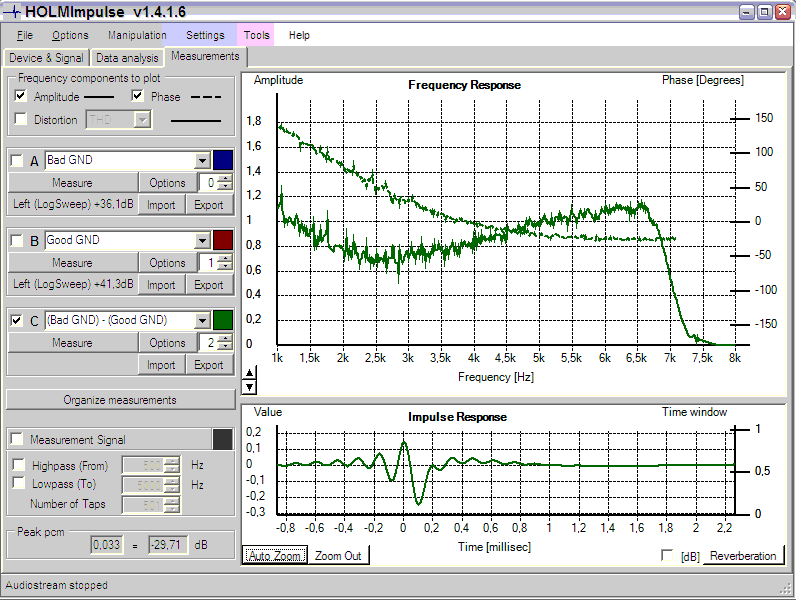
Task: Toggle measurement C visibility checkbox
Action: click(16, 320)
